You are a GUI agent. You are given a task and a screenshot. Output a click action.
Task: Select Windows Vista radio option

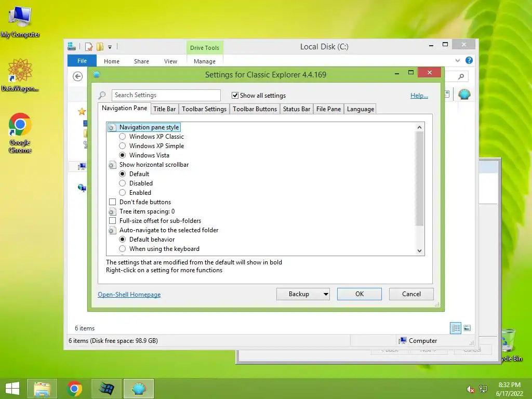[x=123, y=155]
